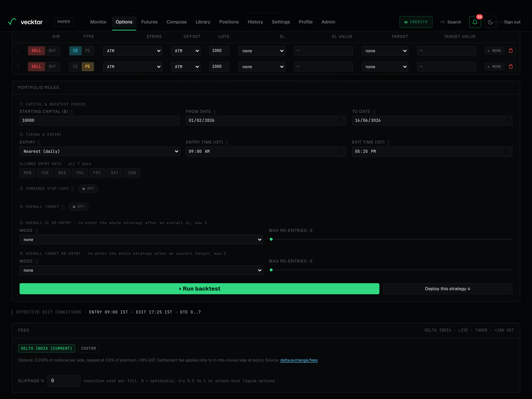532x399 pixels.
Task: Show info tooltip for Combined Stop-Loss
Action: (x=72, y=189)
